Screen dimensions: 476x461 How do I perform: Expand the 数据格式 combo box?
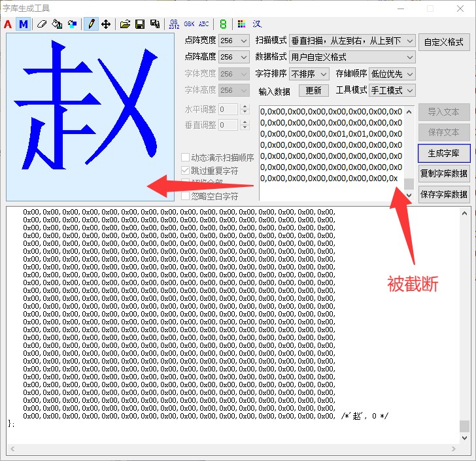352,57
